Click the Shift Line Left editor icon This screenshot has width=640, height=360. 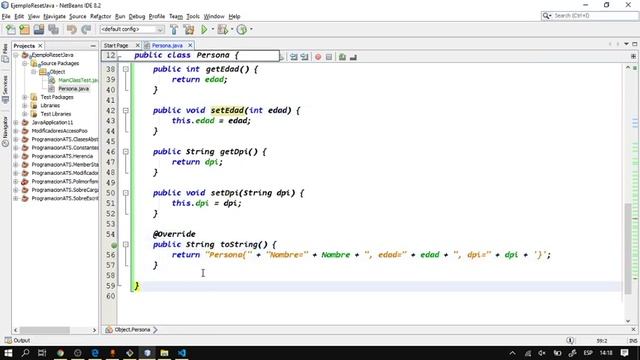coord(293,57)
